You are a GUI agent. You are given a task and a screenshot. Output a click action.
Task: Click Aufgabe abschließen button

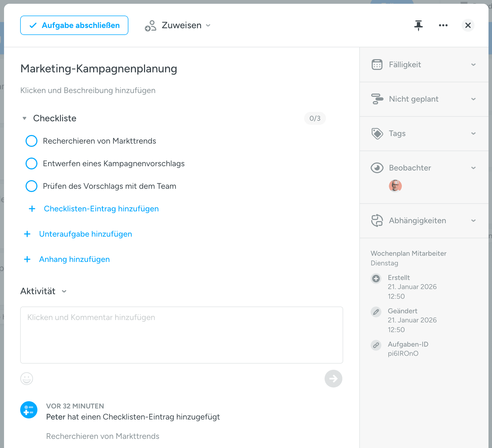[74, 25]
